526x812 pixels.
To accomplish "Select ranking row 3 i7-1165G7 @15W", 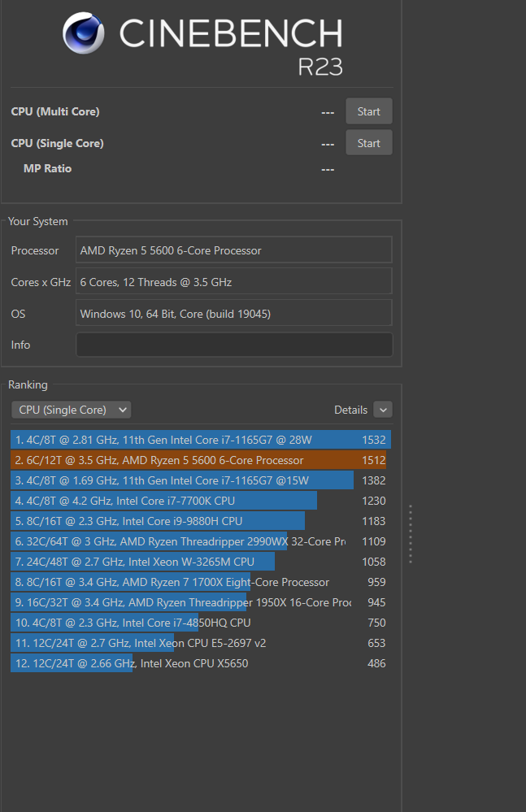I will [x=200, y=480].
